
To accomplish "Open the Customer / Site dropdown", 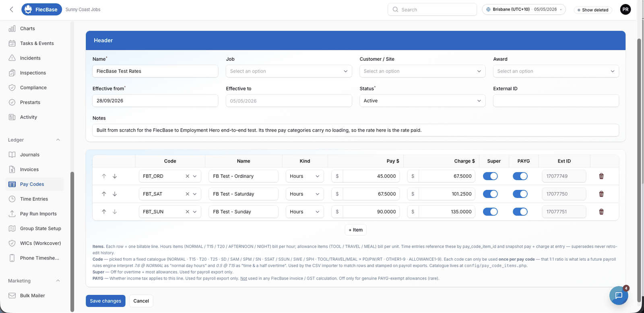I will coord(423,71).
